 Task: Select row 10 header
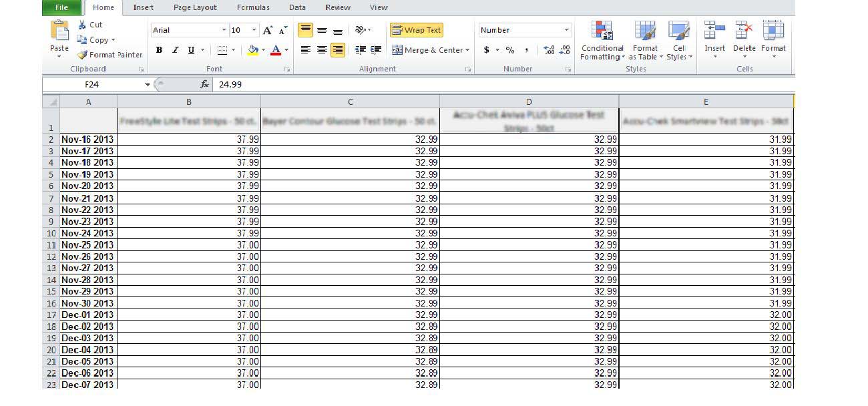pos(51,233)
